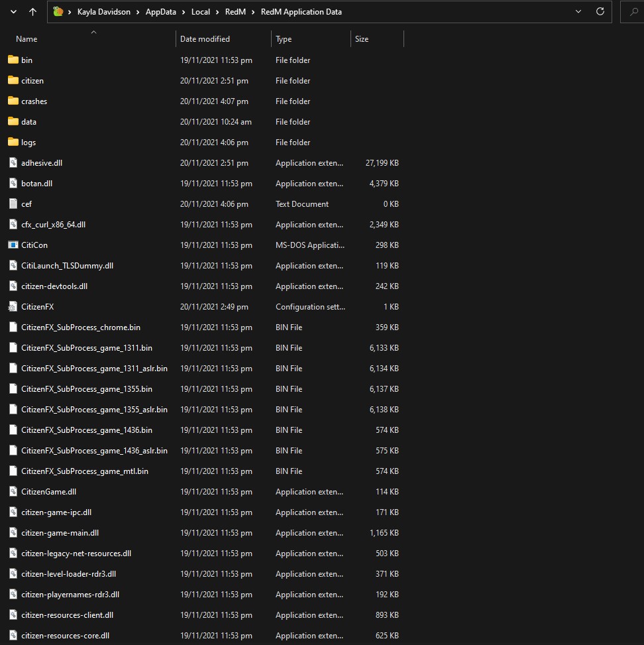644x645 pixels.
Task: Click MS-DOS Applicati... type of CitiCon
Action: tap(310, 245)
